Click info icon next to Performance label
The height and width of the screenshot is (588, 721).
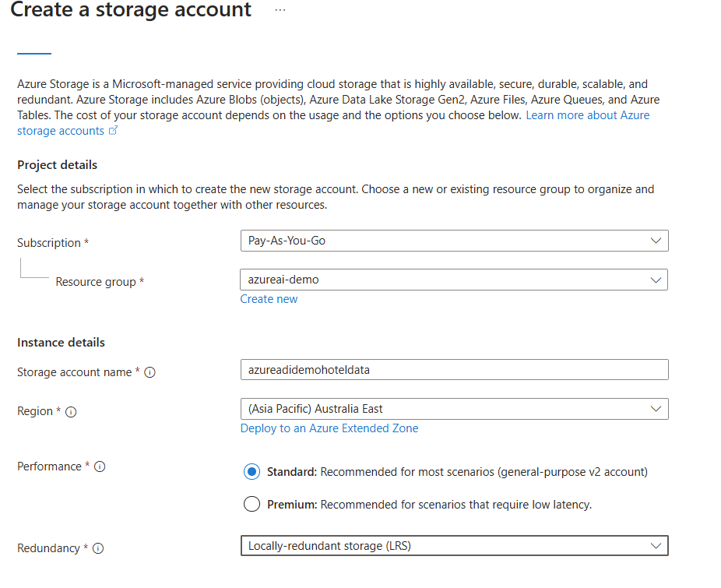point(100,467)
